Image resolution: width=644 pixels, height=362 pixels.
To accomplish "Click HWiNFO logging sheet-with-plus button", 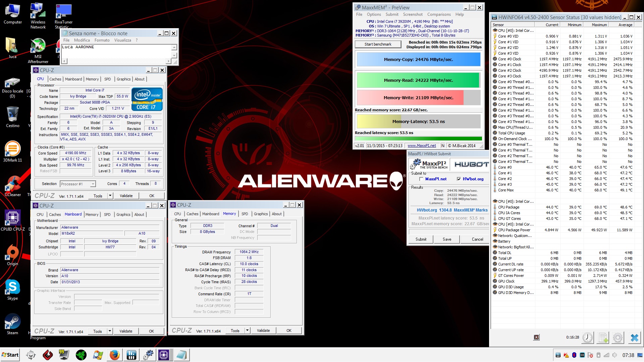I will pos(603,338).
